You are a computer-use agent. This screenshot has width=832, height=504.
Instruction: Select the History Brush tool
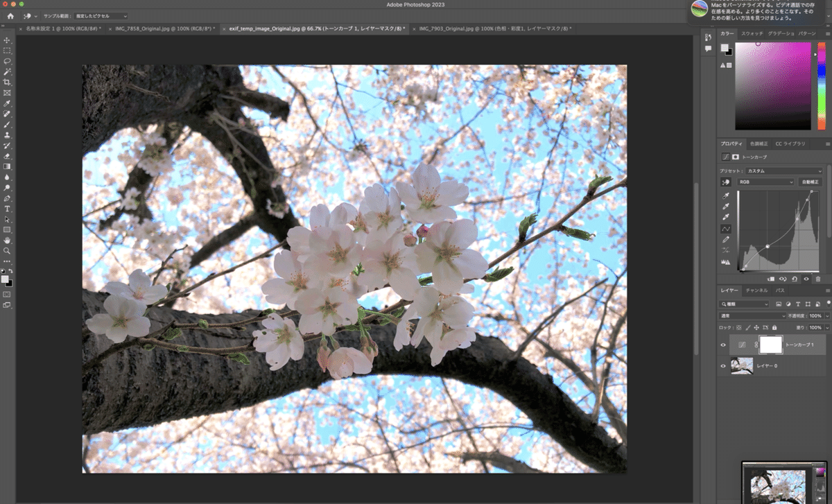(x=8, y=146)
